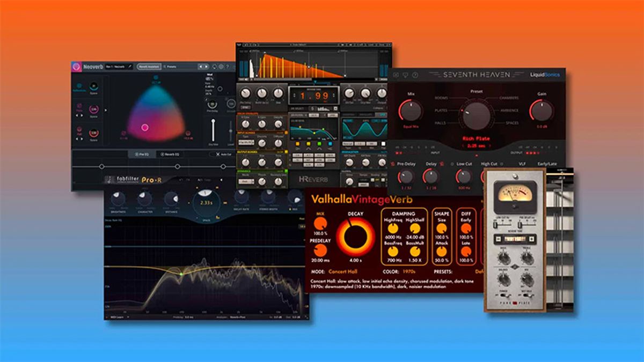644x362 pixels.
Task: Open the Neoverb help question mark icon
Action: coord(228,67)
